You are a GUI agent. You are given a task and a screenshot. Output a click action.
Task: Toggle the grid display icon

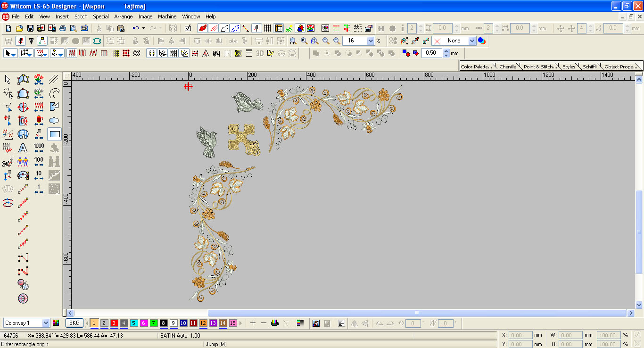[267, 28]
